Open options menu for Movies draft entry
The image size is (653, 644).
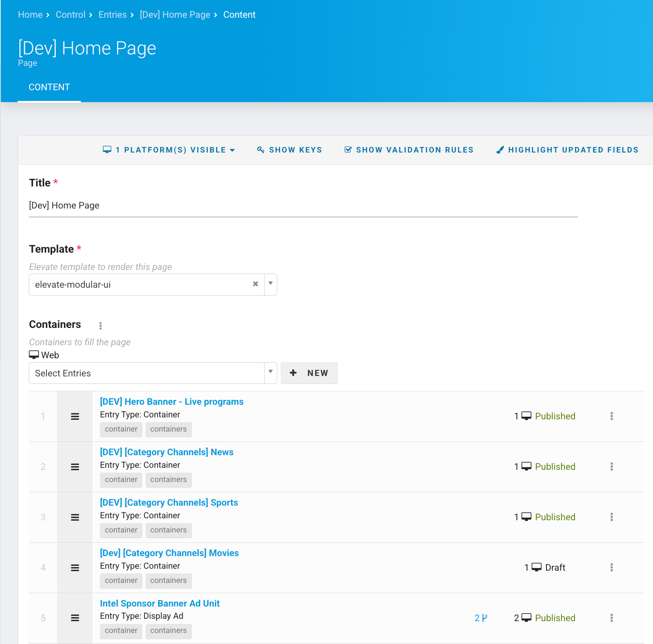612,568
